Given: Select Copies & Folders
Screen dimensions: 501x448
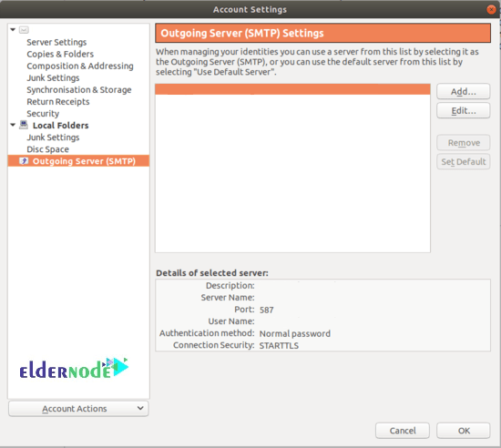Looking at the screenshot, I should [60, 54].
